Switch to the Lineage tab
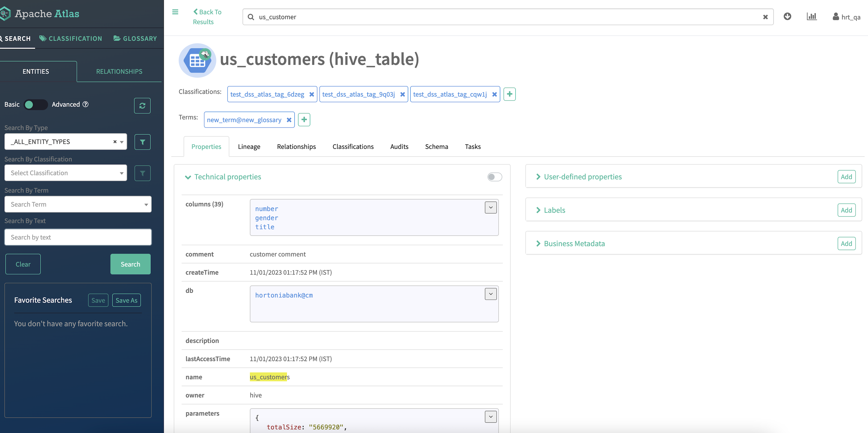868x433 pixels. [x=249, y=147]
